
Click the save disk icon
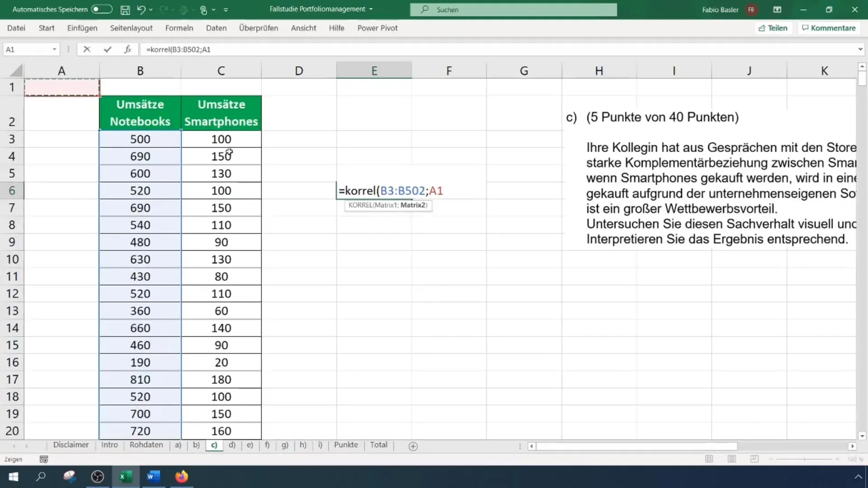coord(125,9)
